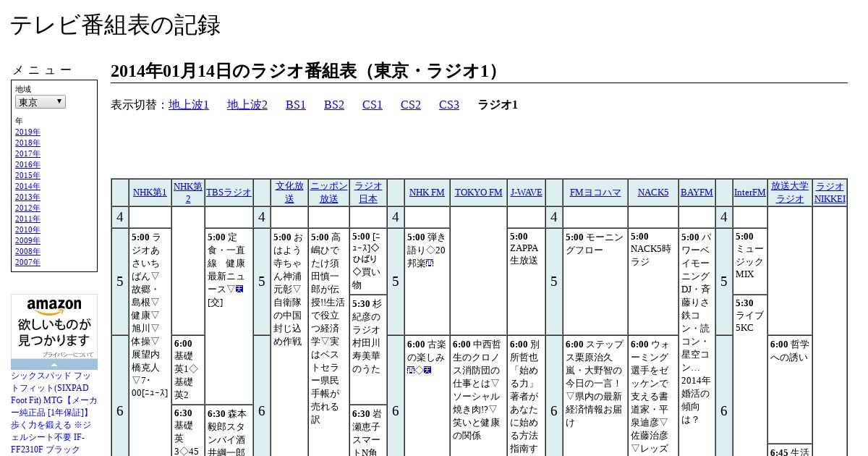
Task: Open FMヨコハマ station header link
Action: pyautogui.click(x=595, y=193)
